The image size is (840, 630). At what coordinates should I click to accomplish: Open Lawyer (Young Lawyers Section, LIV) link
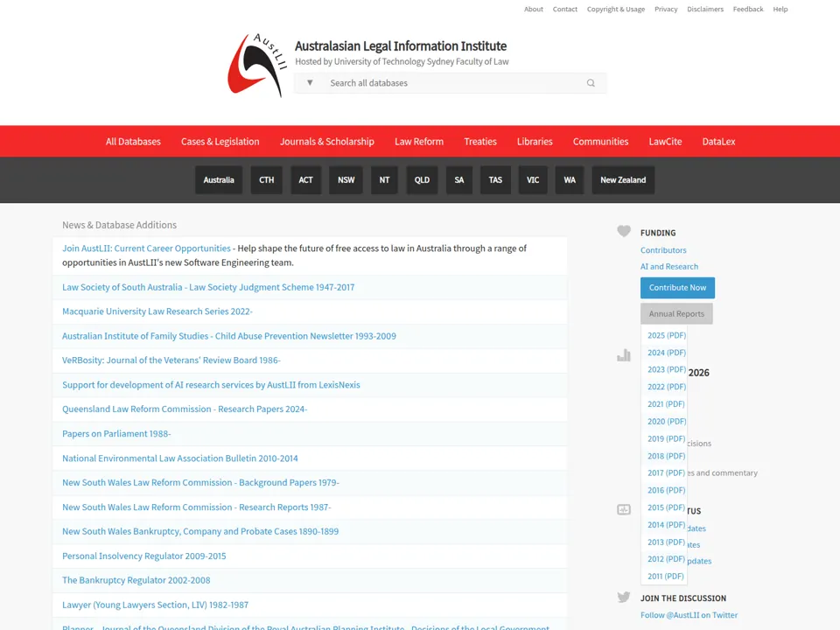pyautogui.click(x=156, y=605)
